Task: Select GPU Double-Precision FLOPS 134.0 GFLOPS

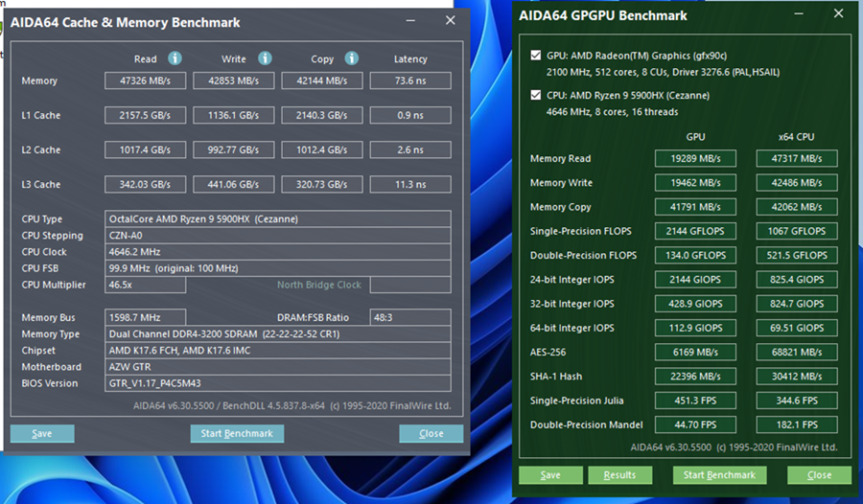Action: pyautogui.click(x=696, y=255)
